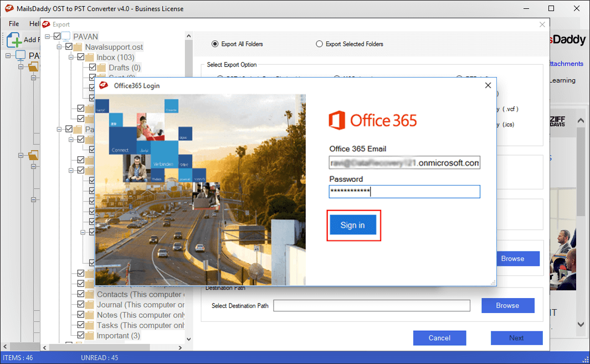Click the Inbox folder icon

point(90,57)
